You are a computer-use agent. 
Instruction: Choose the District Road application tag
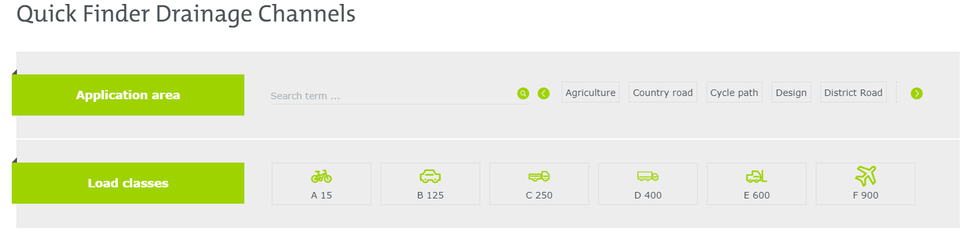[x=853, y=93]
